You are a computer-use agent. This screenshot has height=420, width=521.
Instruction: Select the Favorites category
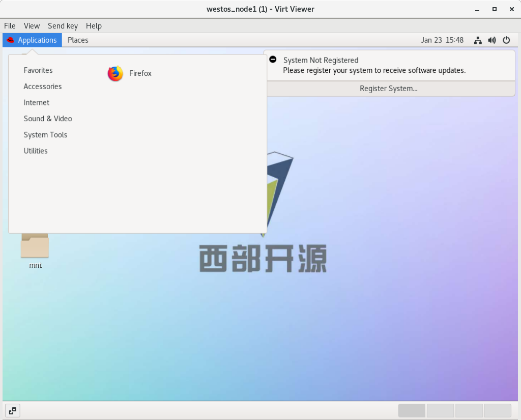(38, 70)
